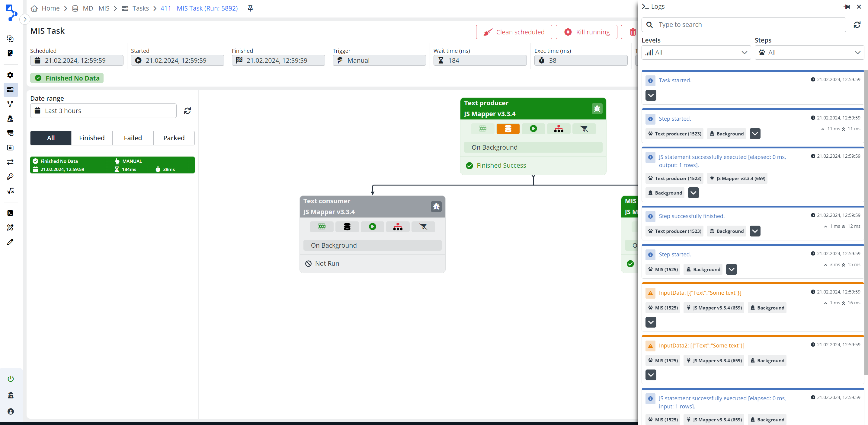Screen dimensions: 868x425
Task: Open the Steps dropdown in Logs panel
Action: (809, 52)
